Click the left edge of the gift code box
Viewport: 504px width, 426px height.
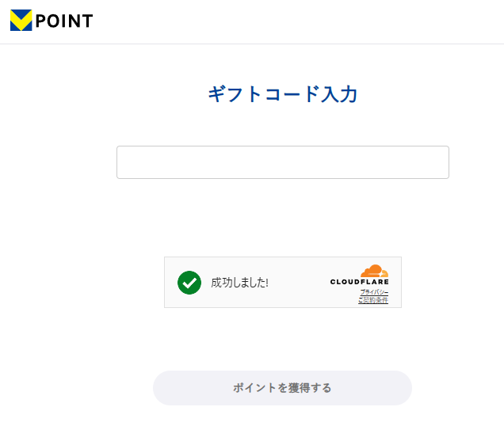pyautogui.click(x=121, y=162)
